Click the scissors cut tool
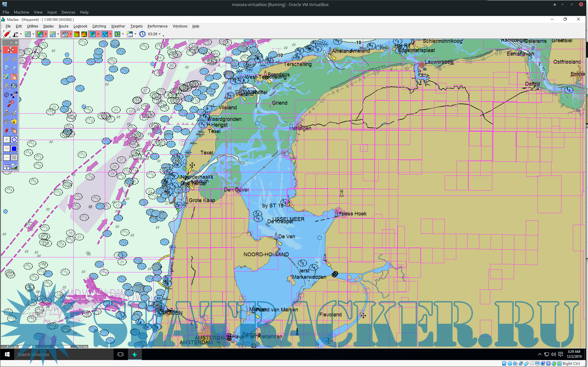588x367 pixels. coord(14,113)
